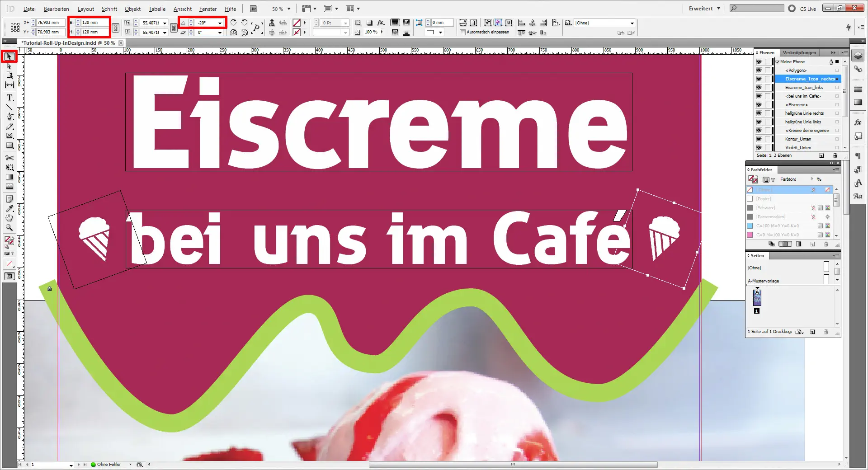
Task: Click the trash icon in Farbfelder panel
Action: (826, 244)
